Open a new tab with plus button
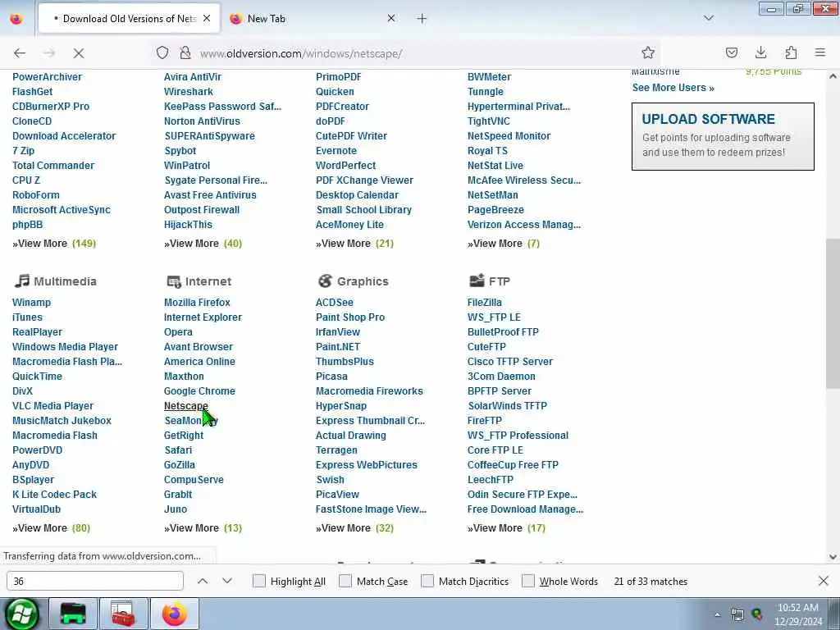The height and width of the screenshot is (630, 840). (x=422, y=19)
